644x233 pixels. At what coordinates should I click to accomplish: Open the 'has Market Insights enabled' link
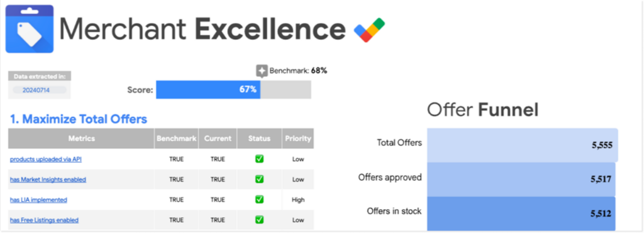pyautogui.click(x=48, y=179)
